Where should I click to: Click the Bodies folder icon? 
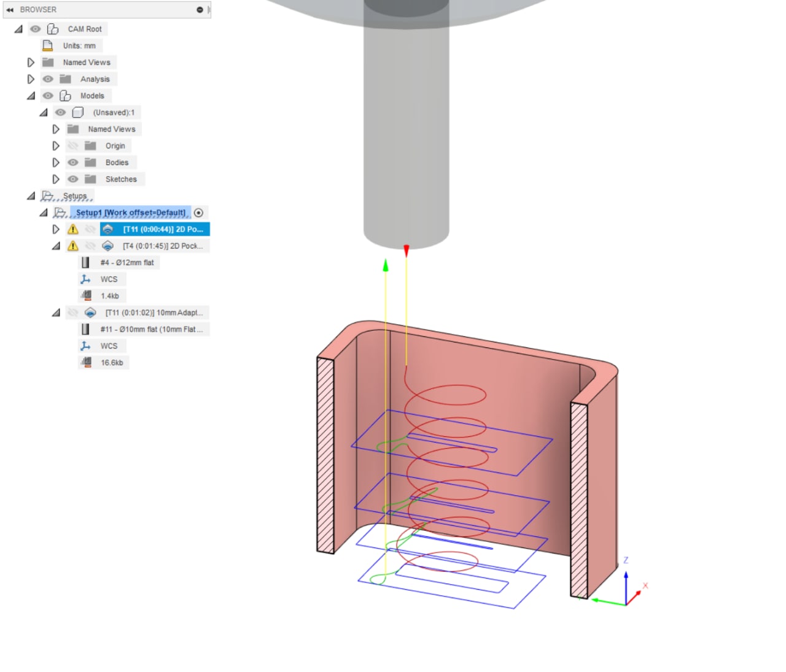(x=90, y=162)
